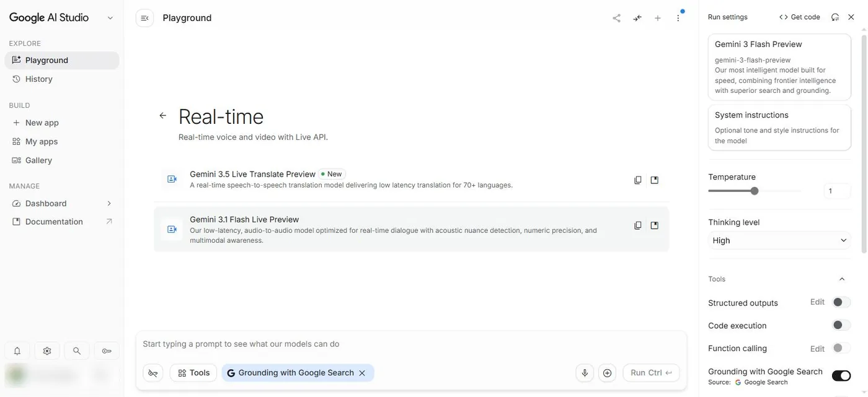
Task: Click the Playground page title
Action: (x=187, y=18)
